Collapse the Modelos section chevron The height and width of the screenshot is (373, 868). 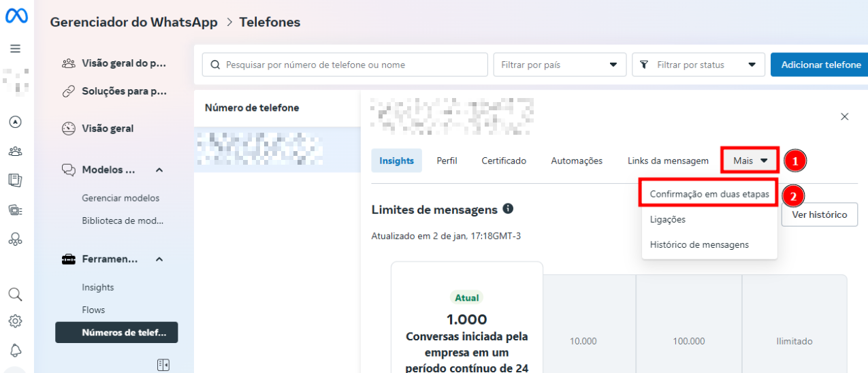point(159,169)
